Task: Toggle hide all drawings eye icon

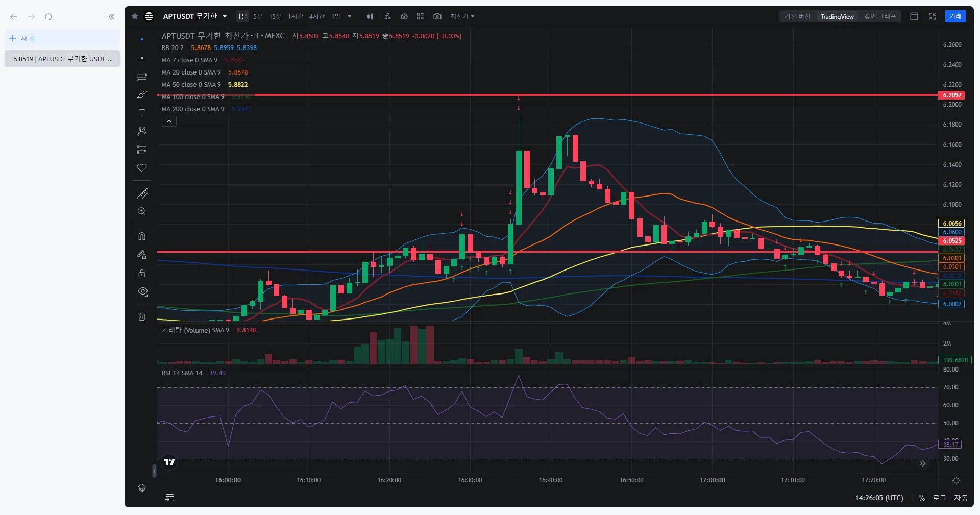Action: point(142,291)
